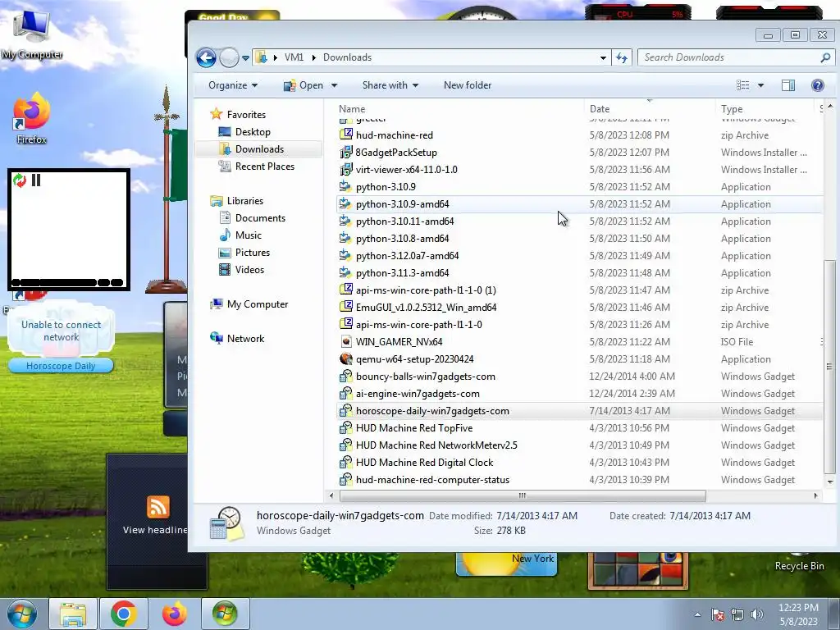The width and height of the screenshot is (840, 630).
Task: Select api-ms-win-core-path-l1-1-0 (1) archive
Action: click(579, 290)
